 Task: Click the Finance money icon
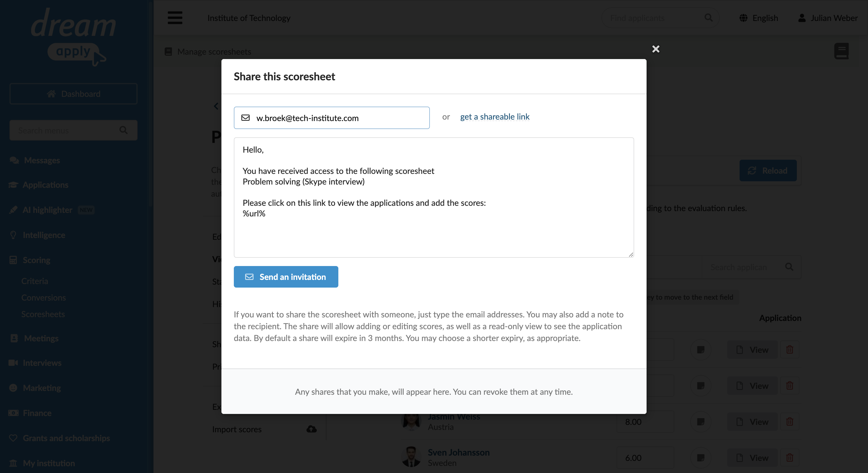(13, 413)
